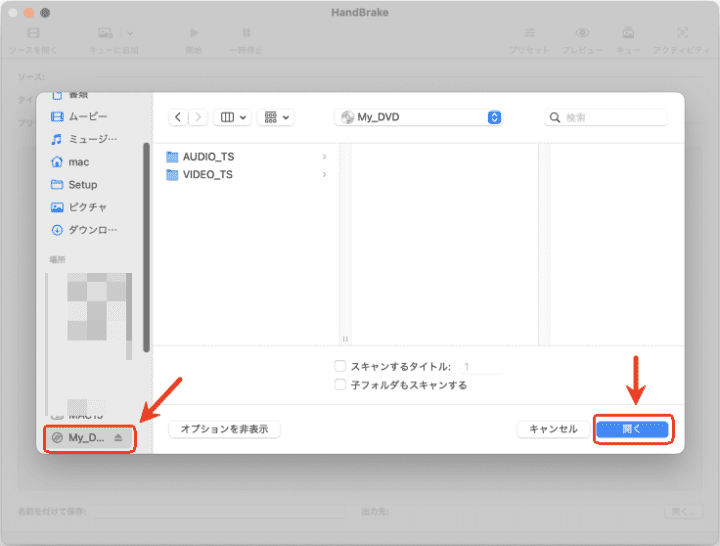Open the My_DVD location popup

point(418,117)
